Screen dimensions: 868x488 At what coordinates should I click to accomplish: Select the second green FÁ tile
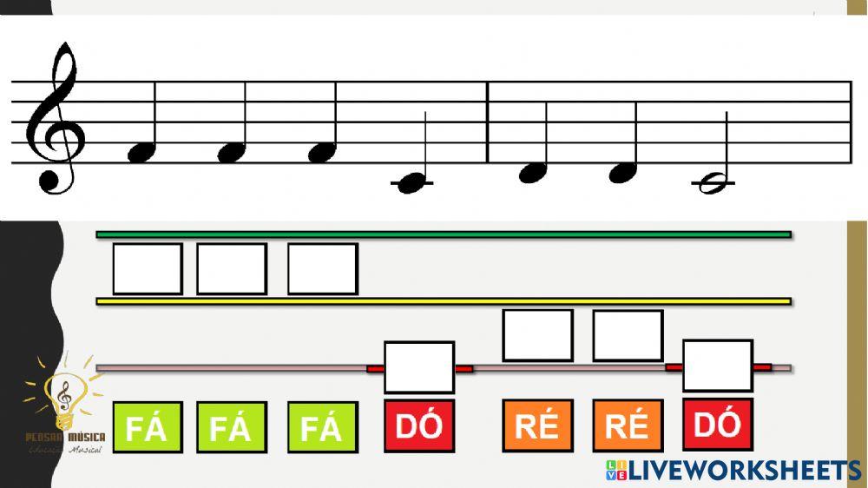[232, 427]
